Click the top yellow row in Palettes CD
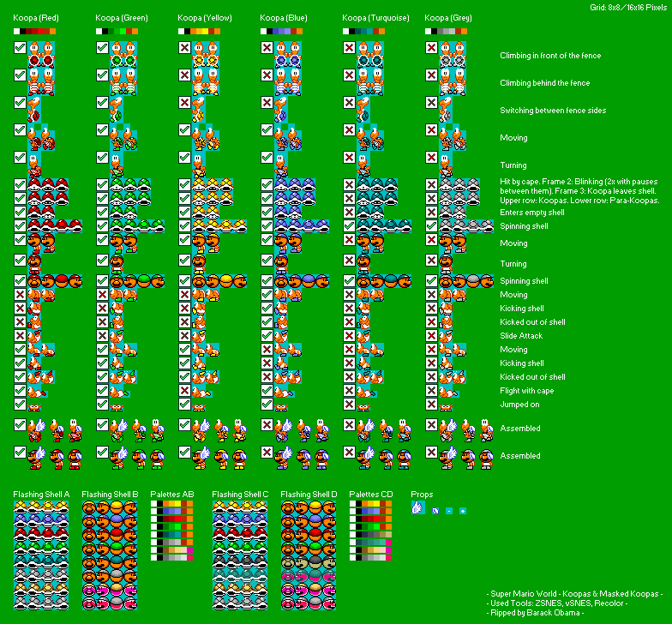 point(370,504)
